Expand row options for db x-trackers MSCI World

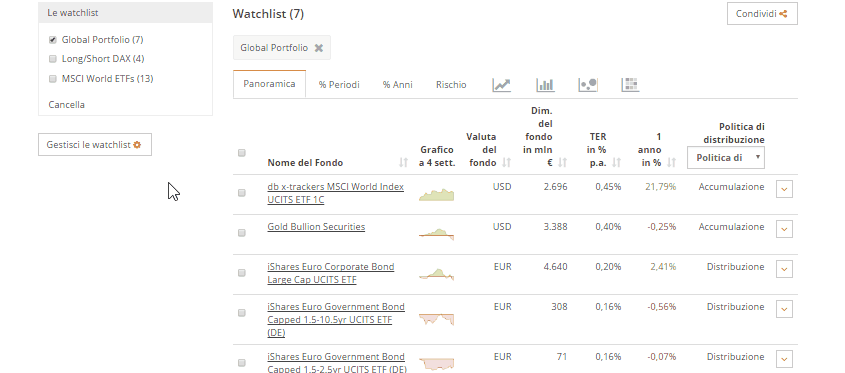coord(784,189)
